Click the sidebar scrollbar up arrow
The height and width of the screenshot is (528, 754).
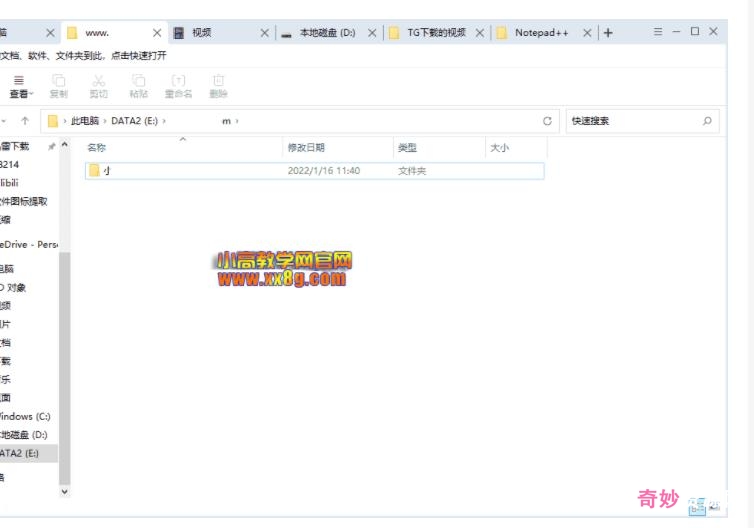click(x=64, y=144)
